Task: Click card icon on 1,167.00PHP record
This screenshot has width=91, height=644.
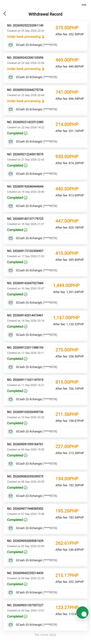Action: tap(10, 335)
